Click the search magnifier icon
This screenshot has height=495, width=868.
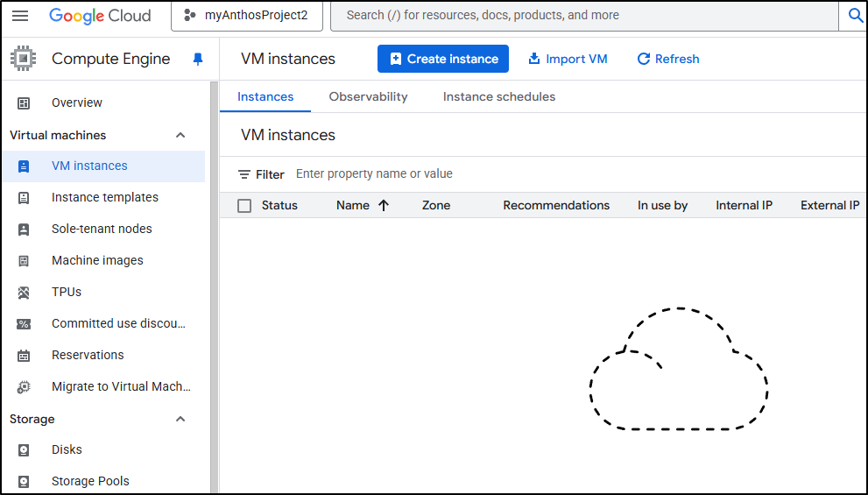[x=855, y=15]
